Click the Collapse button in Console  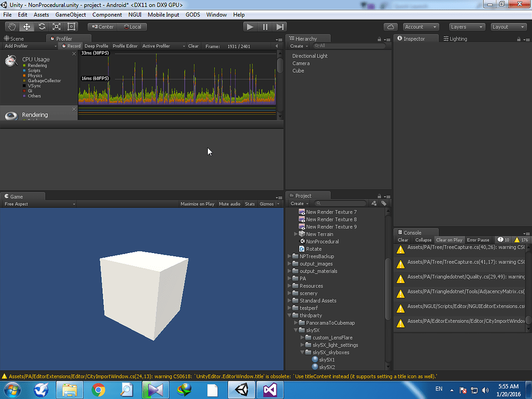(x=423, y=240)
